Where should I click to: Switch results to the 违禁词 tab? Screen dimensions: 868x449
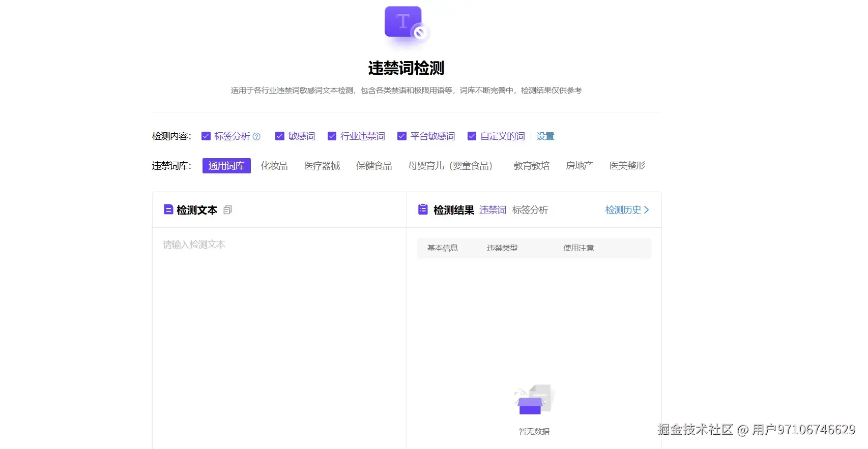pos(493,210)
